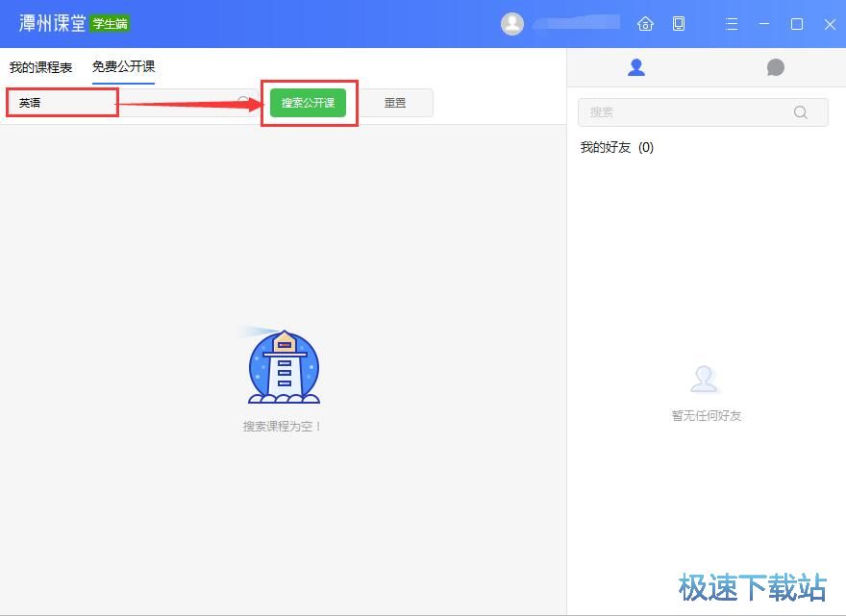This screenshot has width=846, height=616.
Task: Click the friends 搜索 input field
Action: [703, 112]
